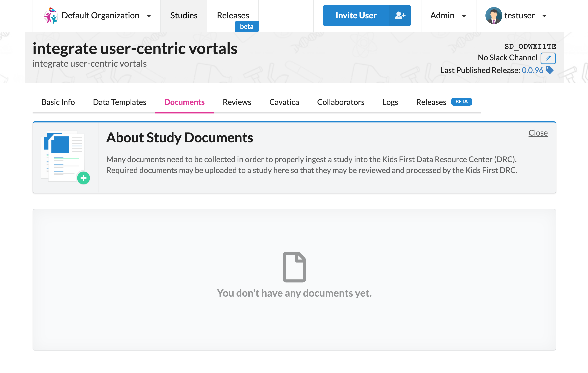The height and width of the screenshot is (373, 588).
Task: Open the Default Organization dropdown
Action: (149, 15)
